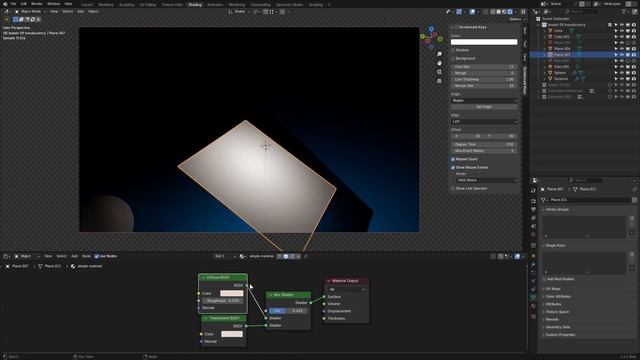
Task: Expand the Geometry Data panel
Action: point(558,327)
